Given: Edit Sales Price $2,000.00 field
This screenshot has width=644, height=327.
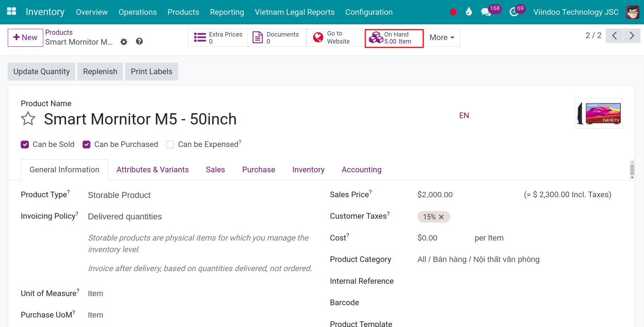Looking at the screenshot, I should [x=435, y=195].
